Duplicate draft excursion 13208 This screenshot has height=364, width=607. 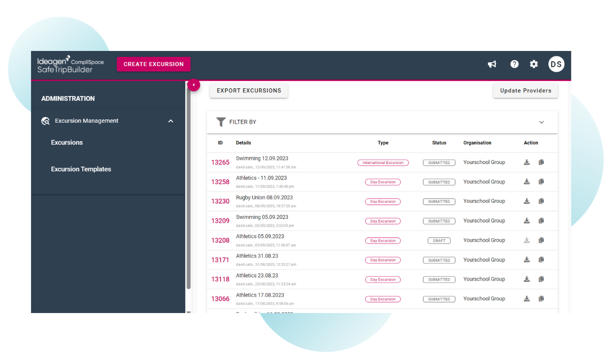[541, 240]
